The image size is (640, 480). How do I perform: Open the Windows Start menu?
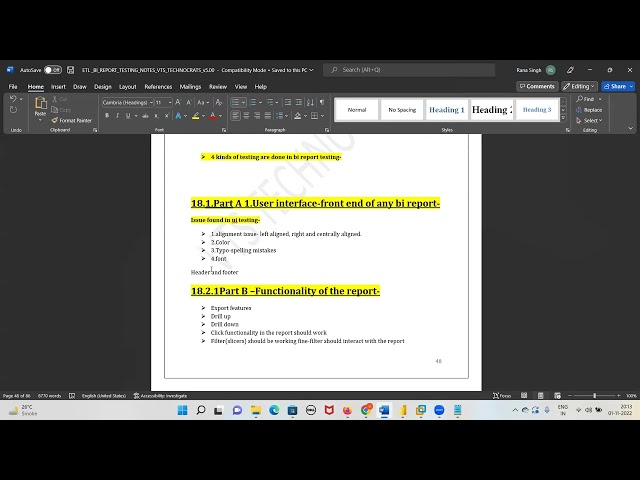coord(182,410)
